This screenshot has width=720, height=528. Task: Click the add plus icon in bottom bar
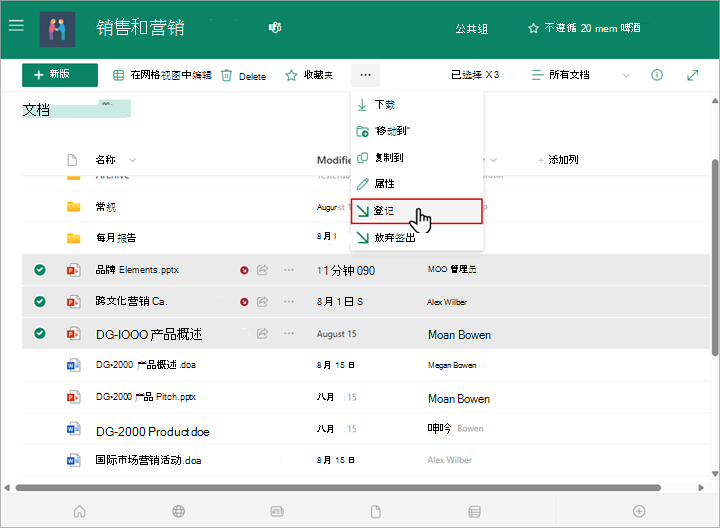tap(639, 511)
